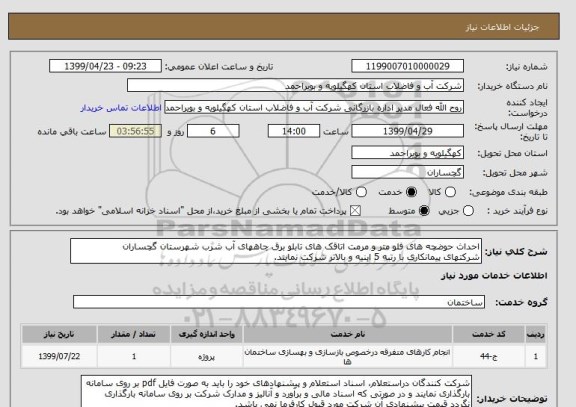The image size is (576, 407).
Task: Click the تاریخ نیاز column header
Action: coord(59,334)
